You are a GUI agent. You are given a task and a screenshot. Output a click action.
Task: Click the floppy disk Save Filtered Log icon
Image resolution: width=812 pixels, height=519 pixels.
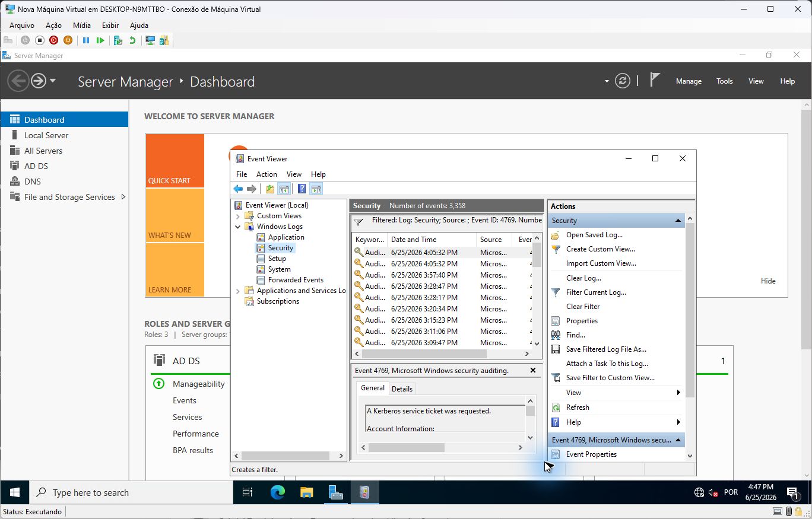pos(556,349)
